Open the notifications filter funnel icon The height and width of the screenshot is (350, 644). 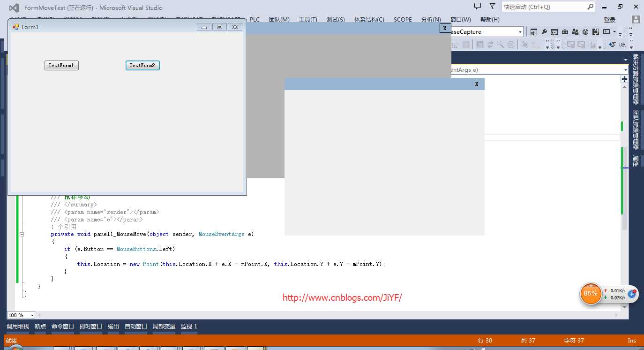[492, 7]
